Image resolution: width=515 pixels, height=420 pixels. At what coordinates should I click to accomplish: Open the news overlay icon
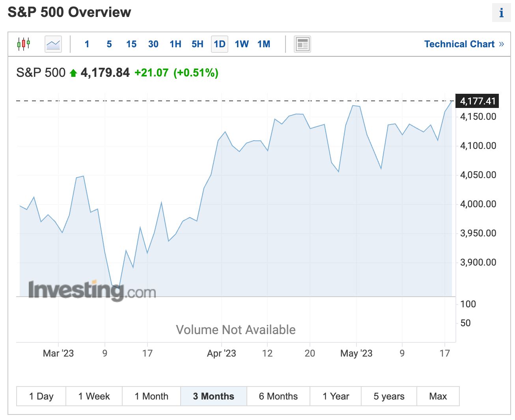pos(302,44)
